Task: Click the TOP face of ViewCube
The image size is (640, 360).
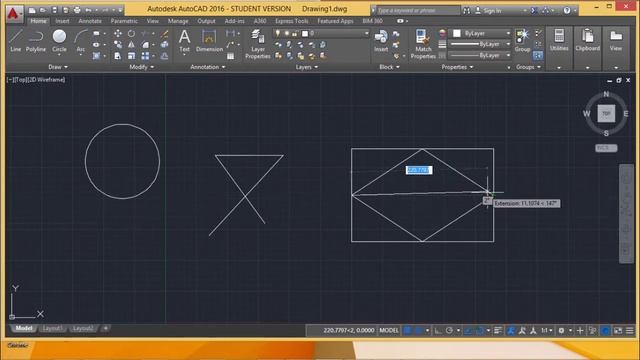Action: [x=606, y=113]
